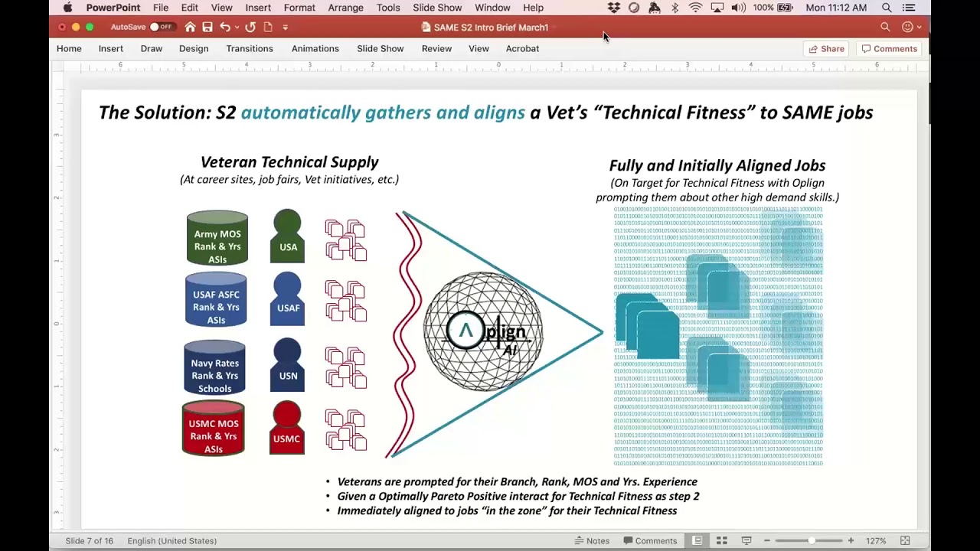This screenshot has width=980, height=551.
Task: Open the Home ribbon tab
Action: (69, 49)
